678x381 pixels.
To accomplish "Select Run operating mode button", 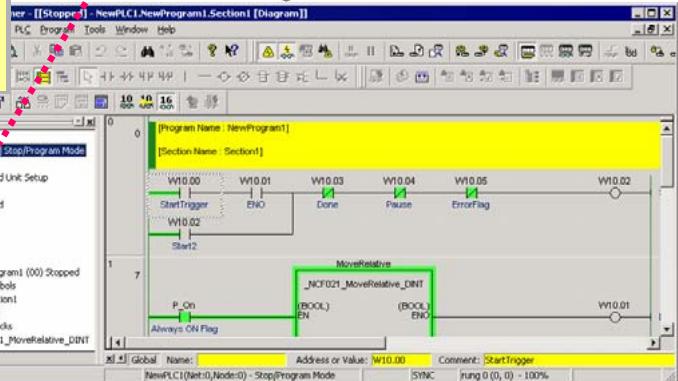I will [x=585, y=52].
